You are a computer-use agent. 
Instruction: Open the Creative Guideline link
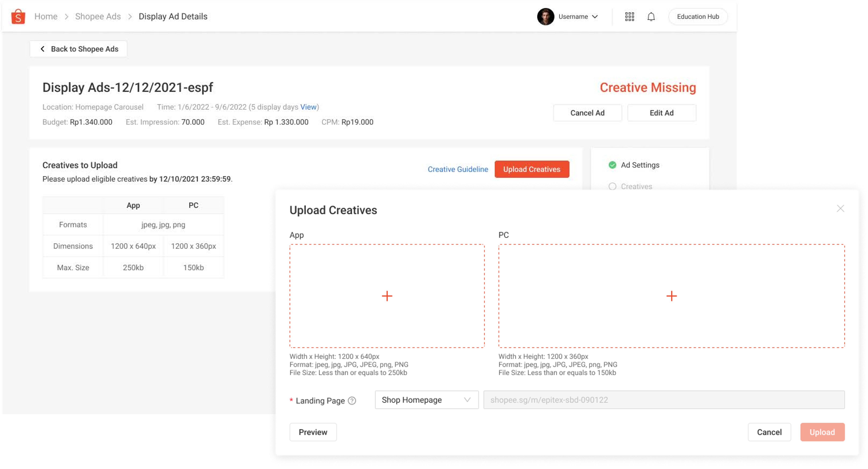[458, 169]
